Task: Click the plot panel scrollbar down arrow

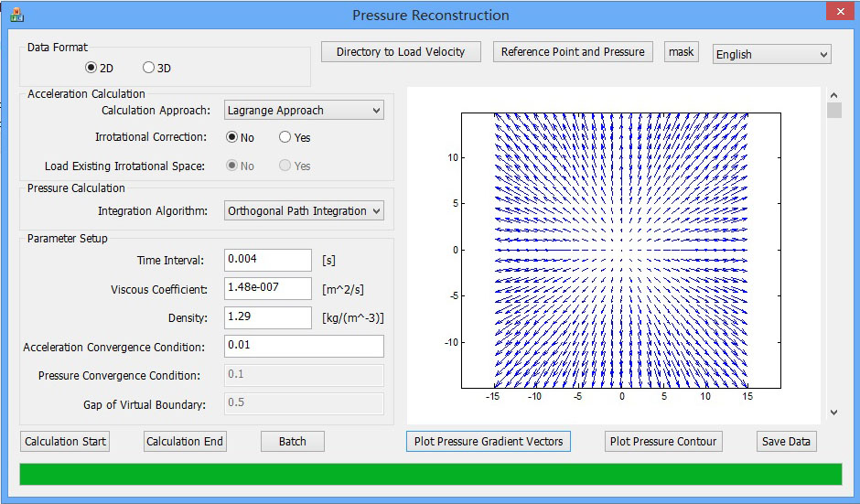Action: pyautogui.click(x=833, y=413)
